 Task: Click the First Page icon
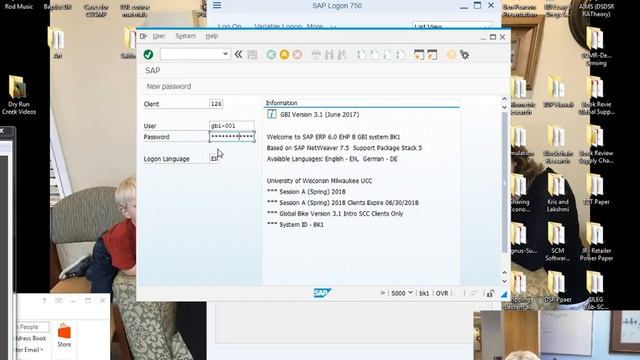point(362,55)
